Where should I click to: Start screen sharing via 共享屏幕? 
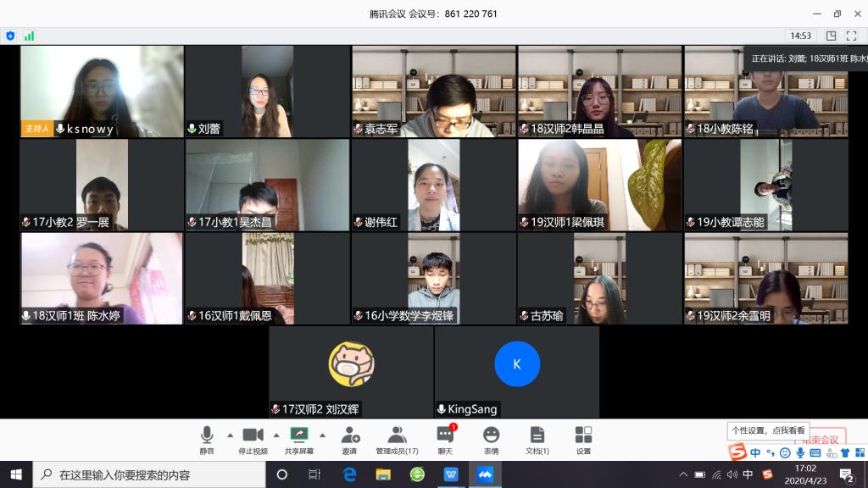(298, 439)
